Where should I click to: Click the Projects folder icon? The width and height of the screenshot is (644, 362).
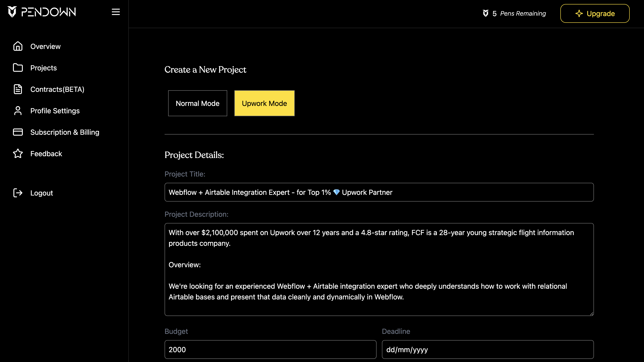tap(18, 68)
